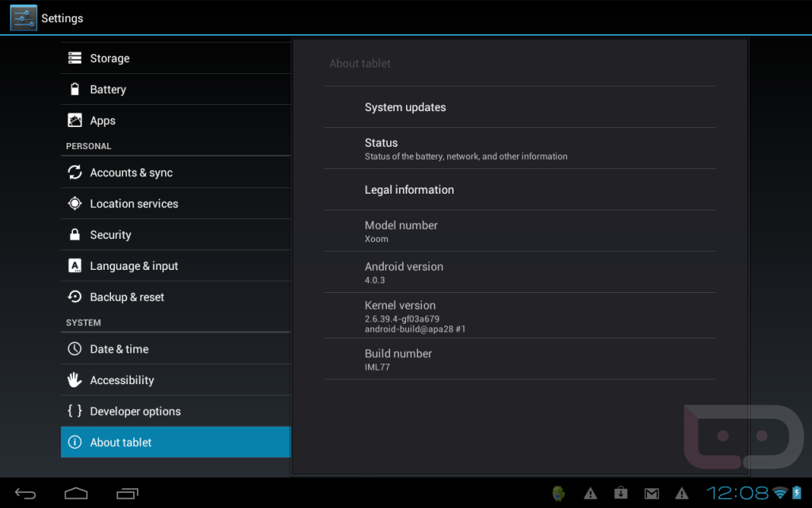Tap the Security padlock icon
Screen dimensions: 812x508
(x=75, y=235)
